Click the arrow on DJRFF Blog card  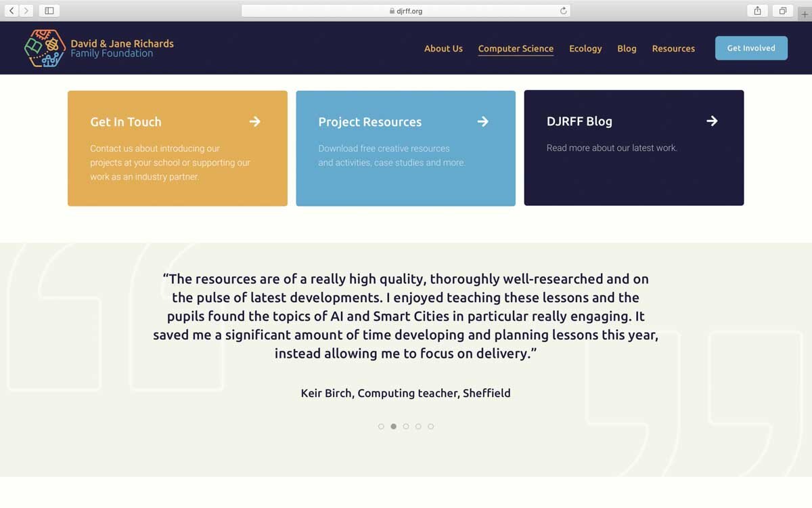[x=712, y=121]
